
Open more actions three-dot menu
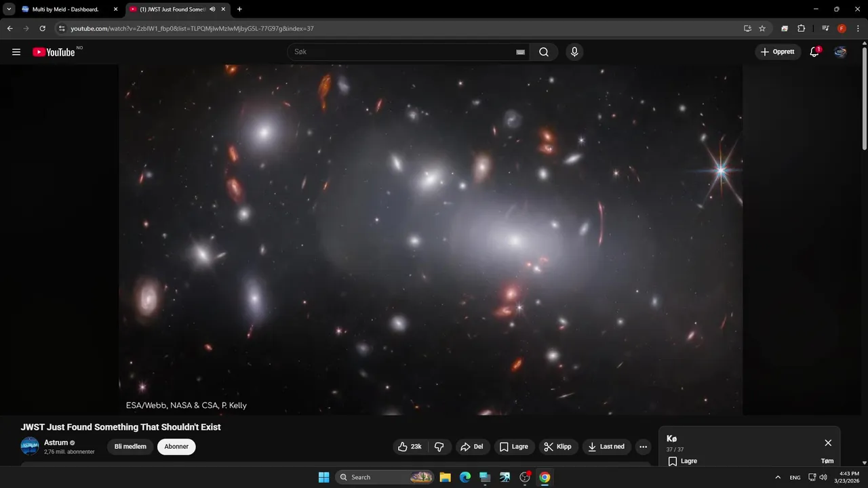click(643, 447)
